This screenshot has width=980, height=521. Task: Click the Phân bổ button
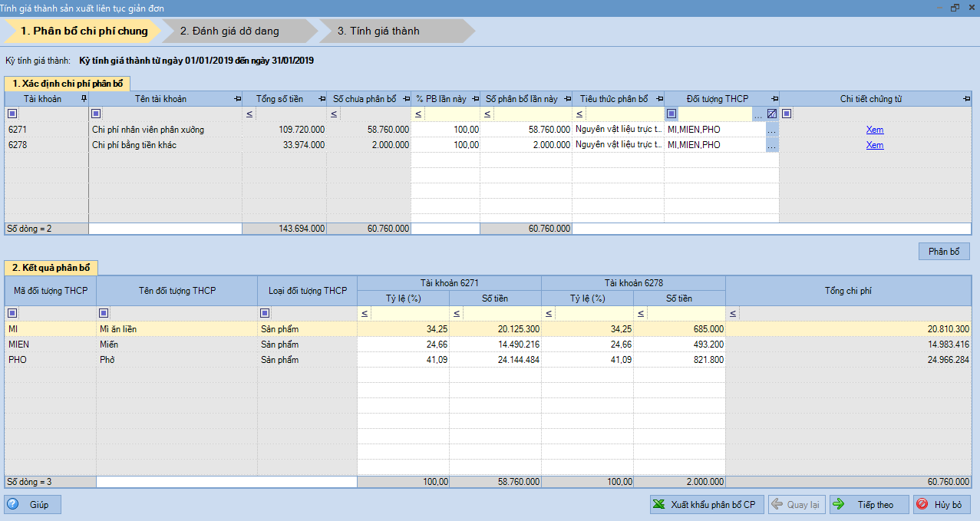tap(943, 252)
